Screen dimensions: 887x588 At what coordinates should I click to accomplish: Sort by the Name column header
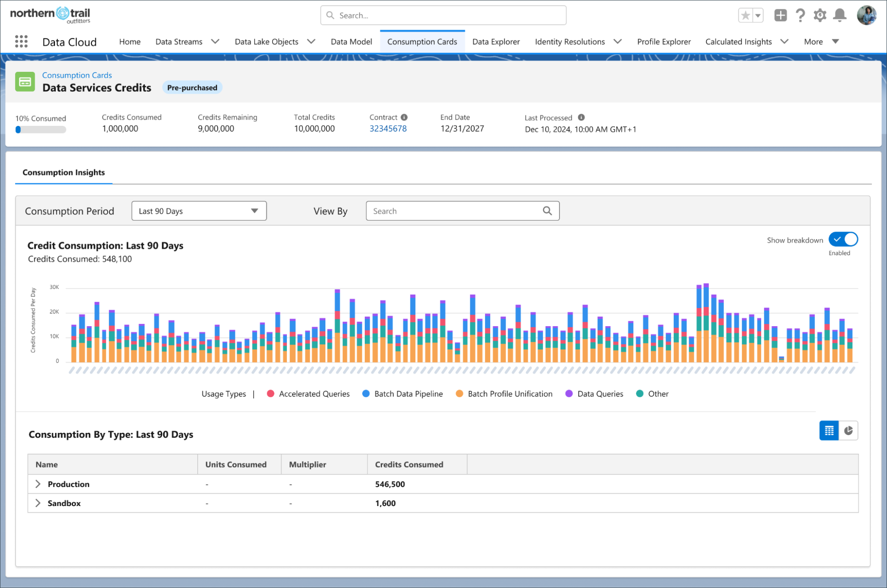tap(113, 464)
